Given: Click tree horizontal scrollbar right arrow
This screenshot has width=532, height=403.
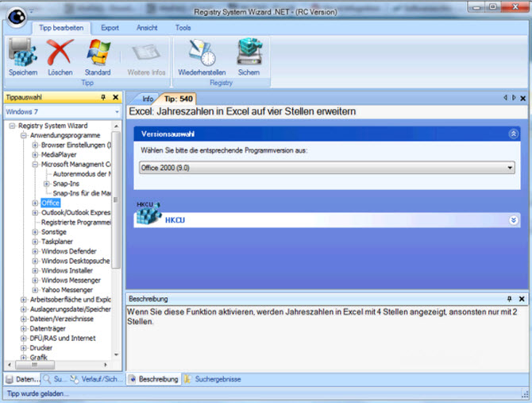Looking at the screenshot, I should 106,365.
